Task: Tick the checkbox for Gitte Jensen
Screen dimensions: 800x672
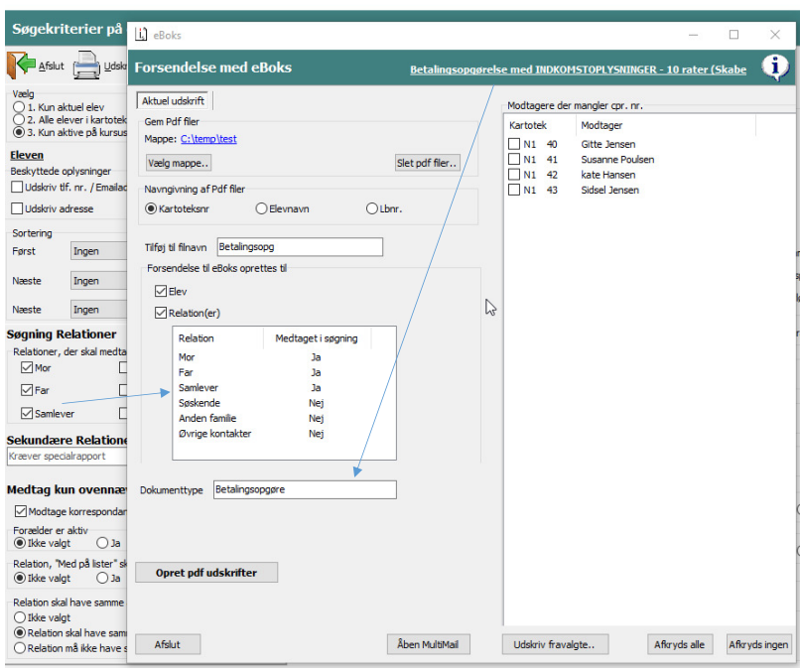Action: 514,145
